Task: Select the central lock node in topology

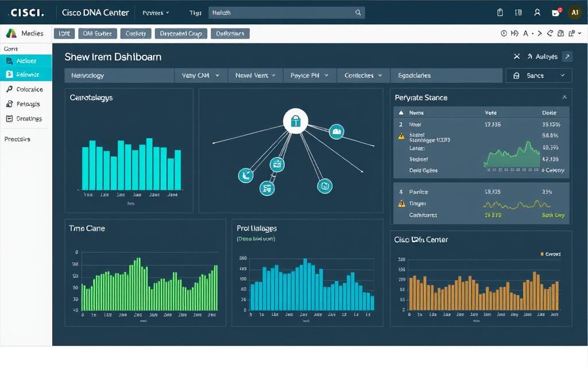Action: 296,121
